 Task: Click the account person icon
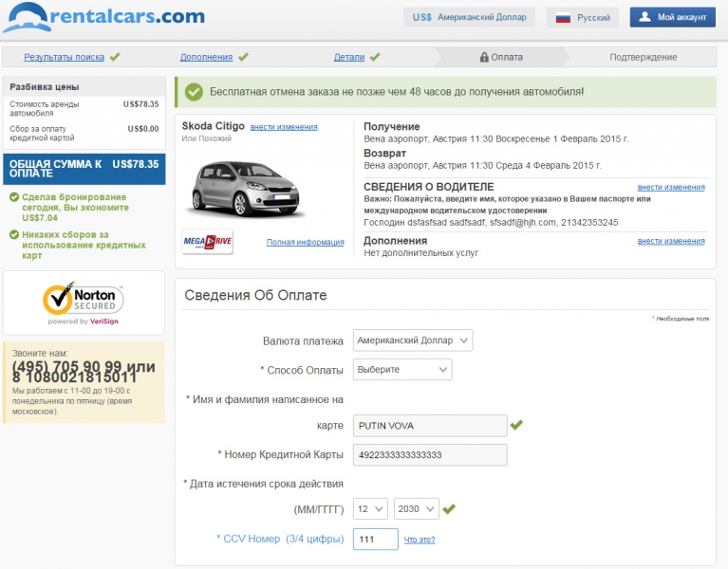(644, 17)
